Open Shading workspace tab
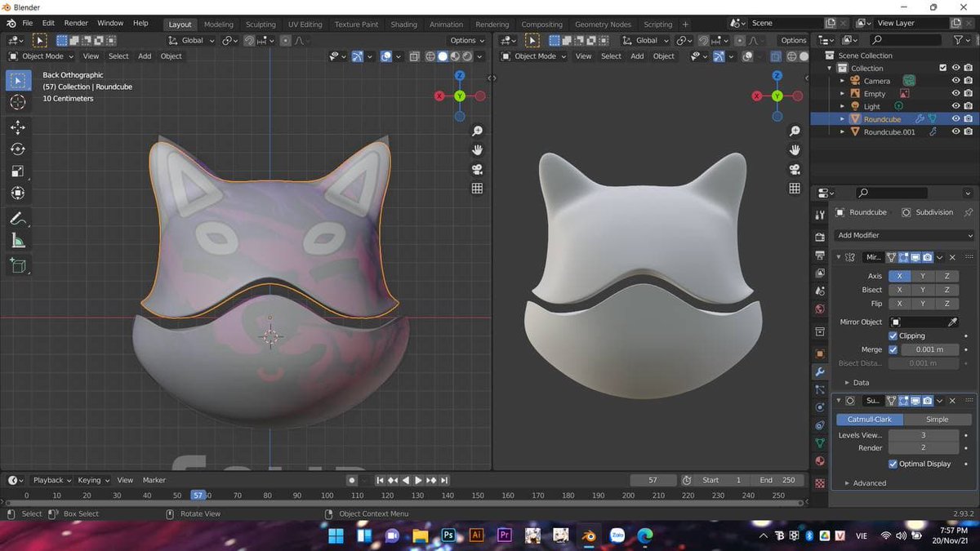This screenshot has width=980, height=551. pyautogui.click(x=403, y=24)
